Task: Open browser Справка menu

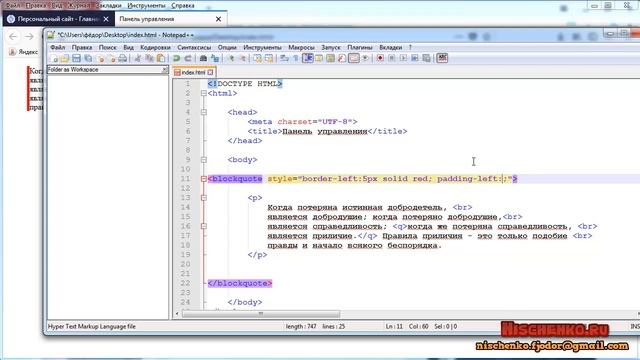Action: pos(182,6)
